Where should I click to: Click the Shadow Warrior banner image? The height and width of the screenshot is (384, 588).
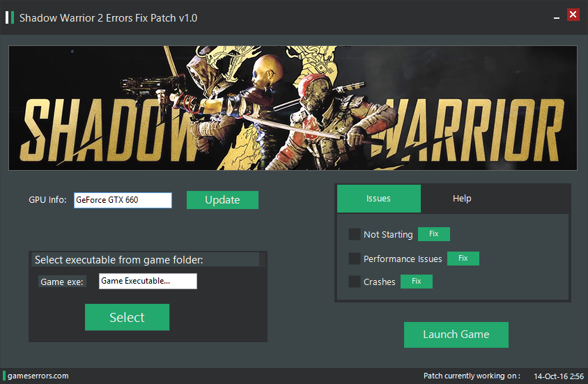pos(293,108)
